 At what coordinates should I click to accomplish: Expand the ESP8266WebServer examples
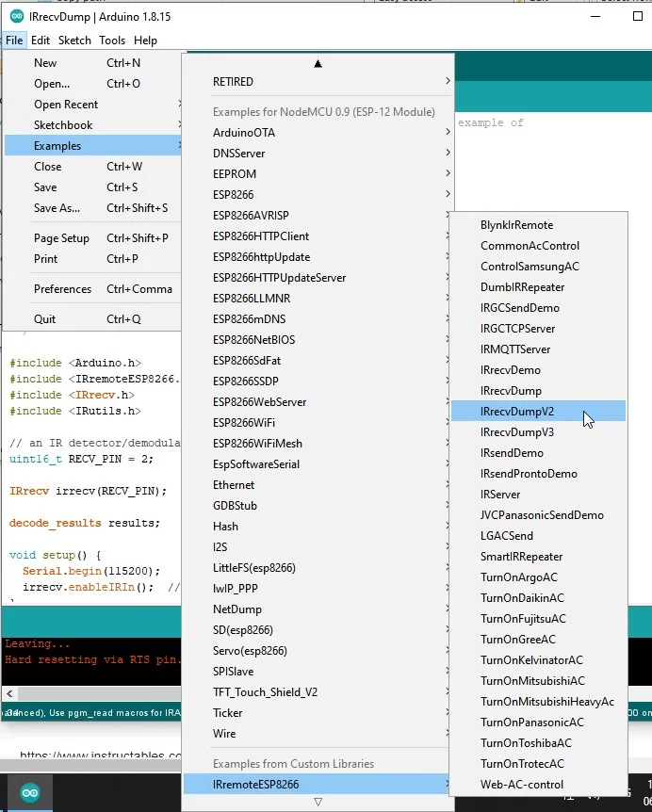coord(317,401)
